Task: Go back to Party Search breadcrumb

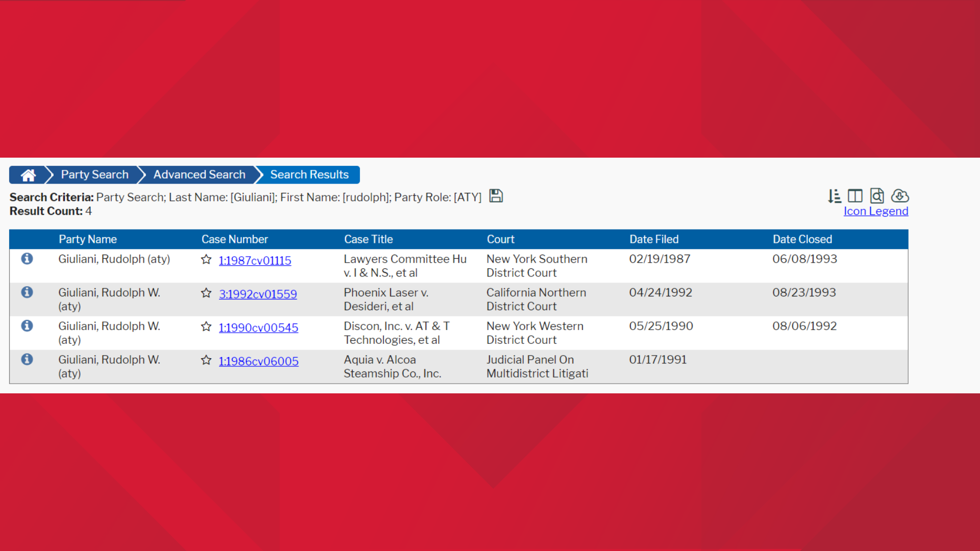Action: [x=94, y=174]
